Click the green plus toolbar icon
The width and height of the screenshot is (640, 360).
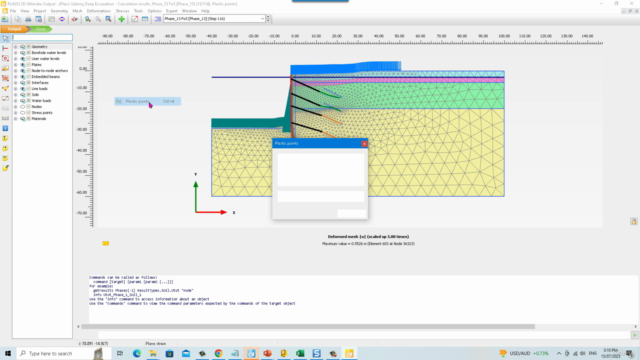pos(121,19)
